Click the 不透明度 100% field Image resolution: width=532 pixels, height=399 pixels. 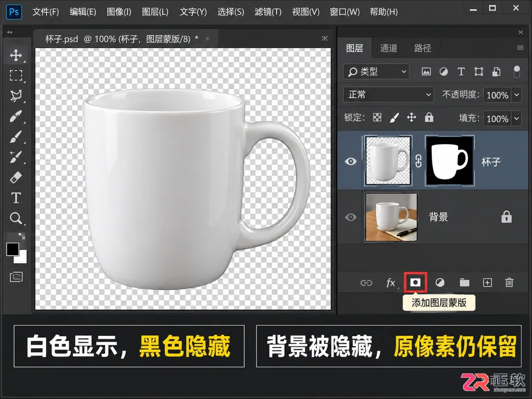pos(498,95)
